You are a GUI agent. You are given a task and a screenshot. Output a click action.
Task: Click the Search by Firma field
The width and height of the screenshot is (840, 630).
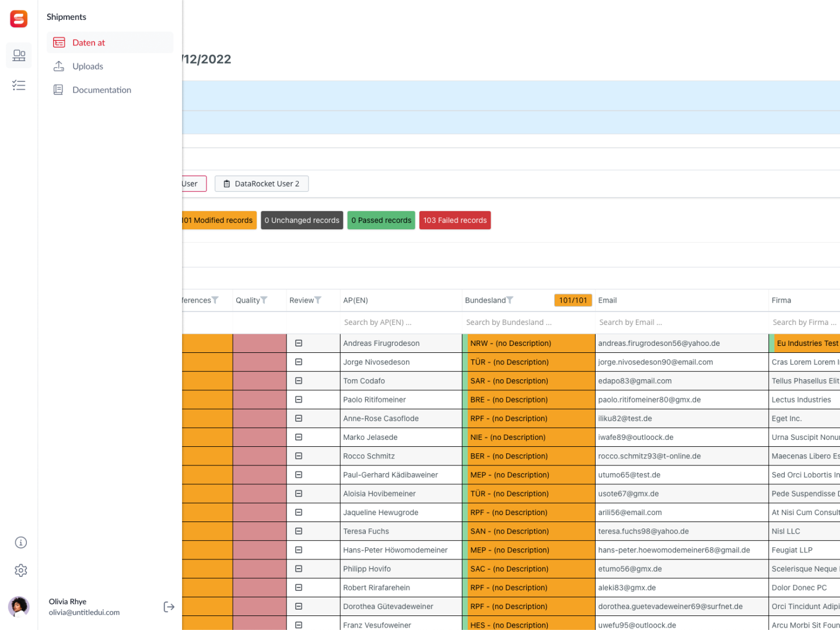(804, 323)
